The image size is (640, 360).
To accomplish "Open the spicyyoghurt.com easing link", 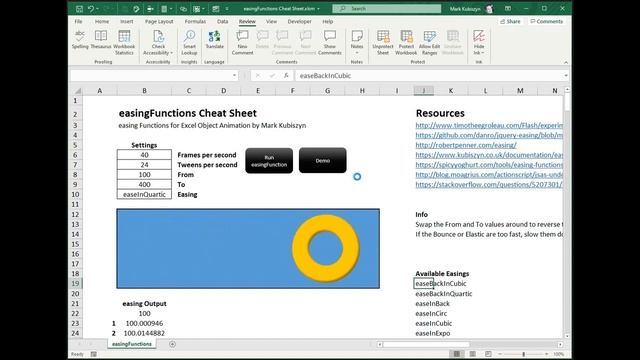I will coord(489,165).
